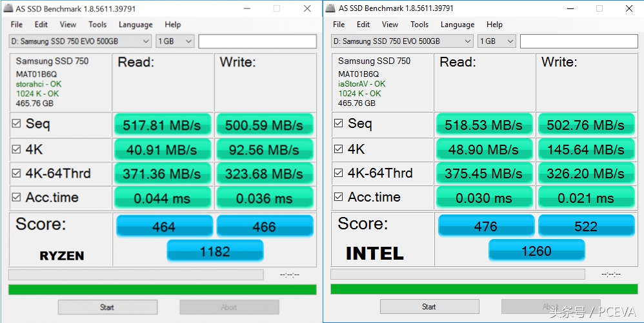Open Language menu in left window
This screenshot has width=644, height=323.
(x=136, y=25)
